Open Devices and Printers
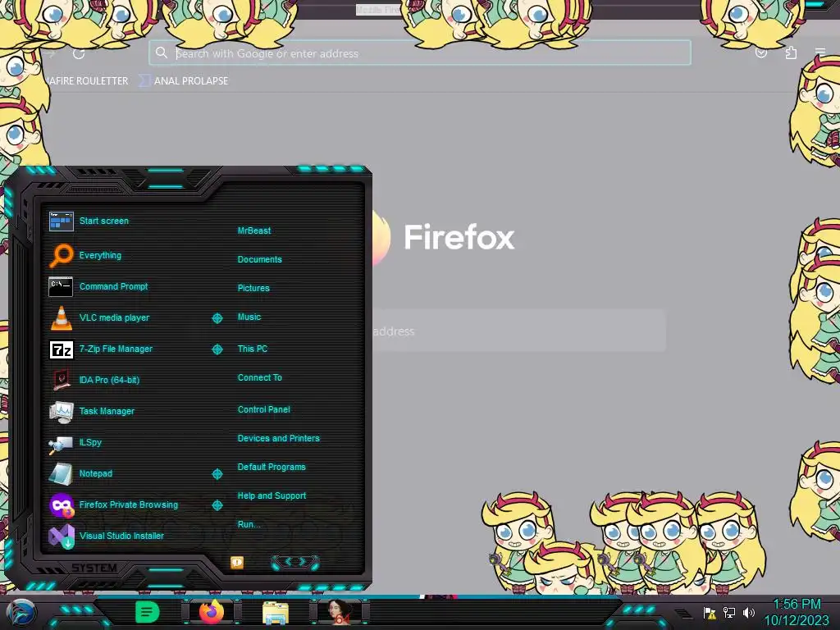The image size is (840, 630). [279, 438]
